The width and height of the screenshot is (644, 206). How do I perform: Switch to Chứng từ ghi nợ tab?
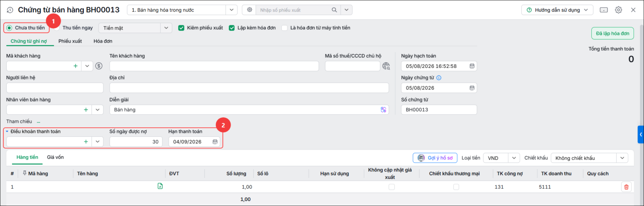pyautogui.click(x=29, y=41)
